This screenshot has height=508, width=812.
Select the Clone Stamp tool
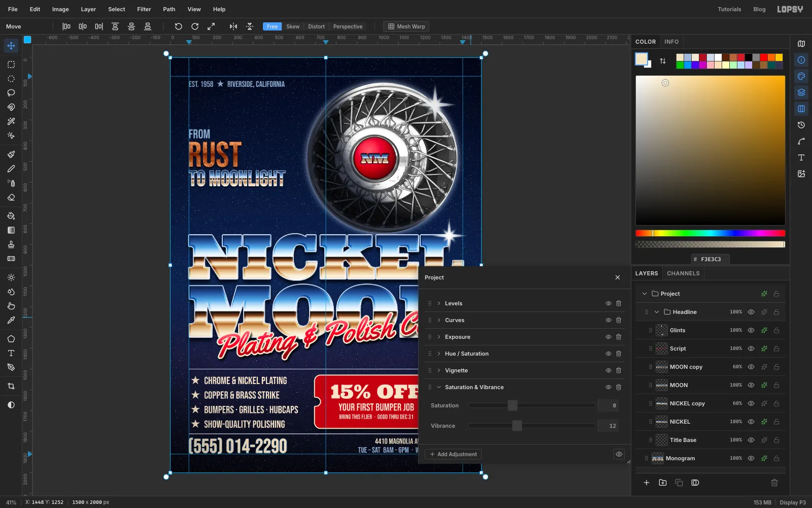point(11,244)
